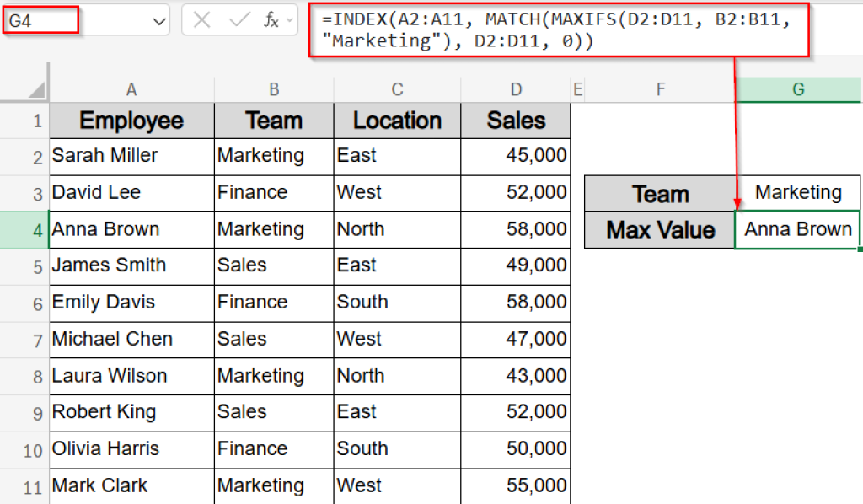Select column header D
863x504 pixels.
(x=515, y=87)
